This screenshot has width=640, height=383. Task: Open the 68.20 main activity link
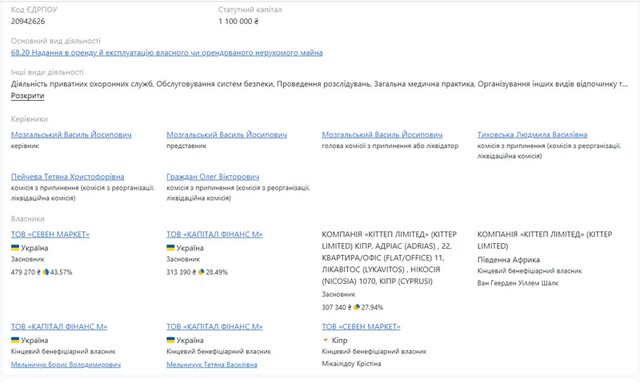click(x=167, y=53)
